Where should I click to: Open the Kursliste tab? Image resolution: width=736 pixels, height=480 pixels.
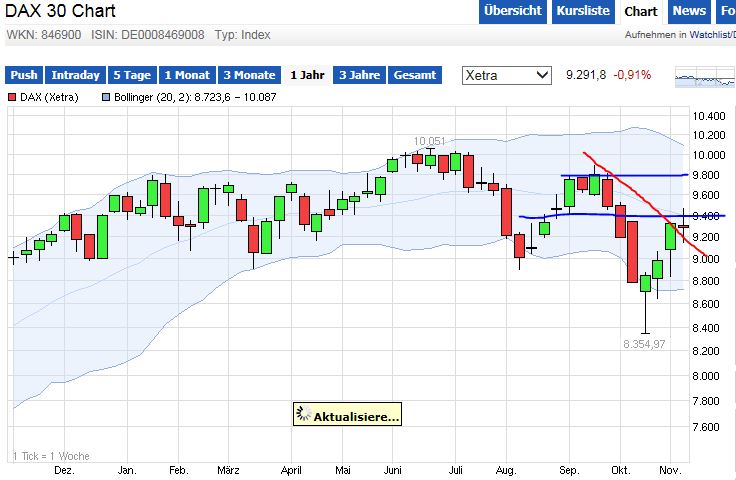coord(581,11)
